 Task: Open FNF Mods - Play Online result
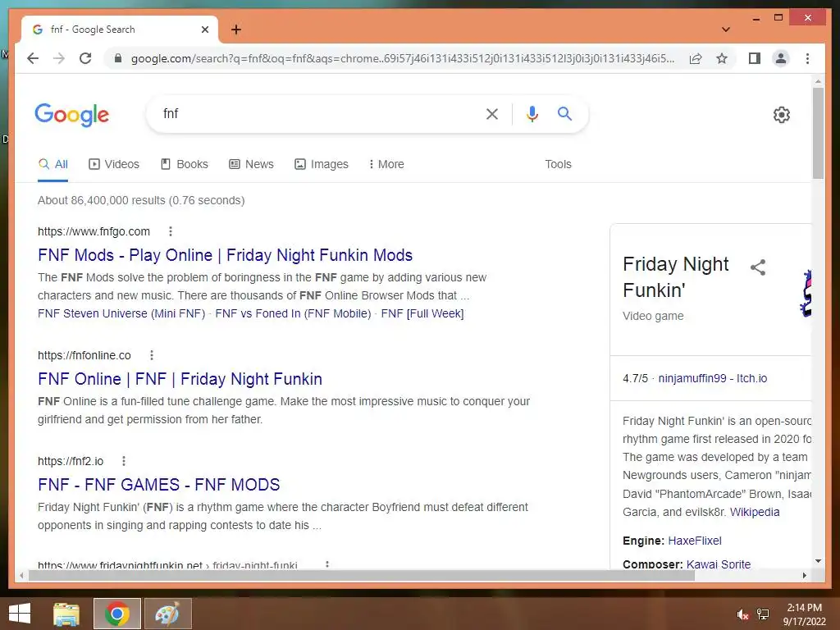click(x=225, y=255)
